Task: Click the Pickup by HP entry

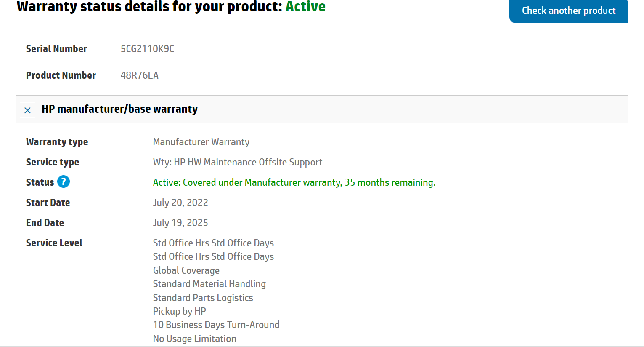Action: point(180,311)
